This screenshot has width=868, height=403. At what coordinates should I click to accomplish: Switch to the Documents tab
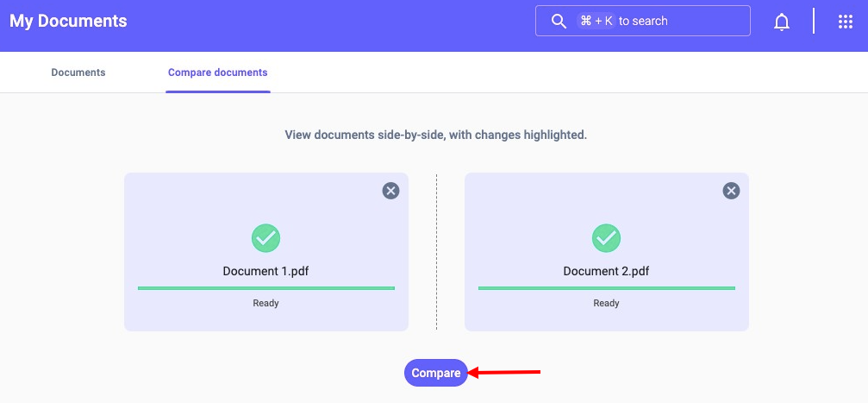coord(78,72)
